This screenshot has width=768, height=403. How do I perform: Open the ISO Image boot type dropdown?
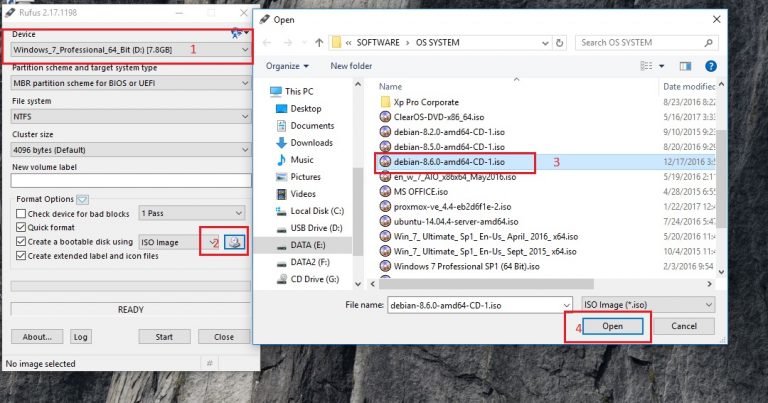coord(179,242)
